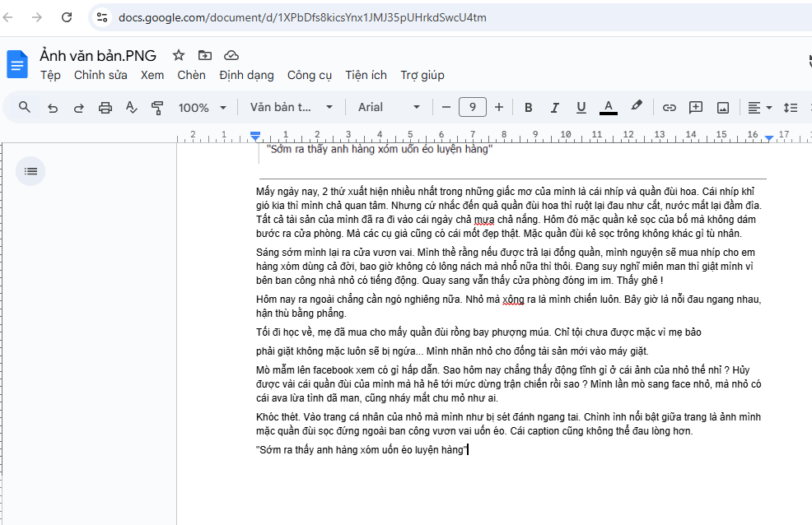Expand the Arial font dropdown
Image resolution: width=812 pixels, height=525 pixels.
[x=390, y=108]
